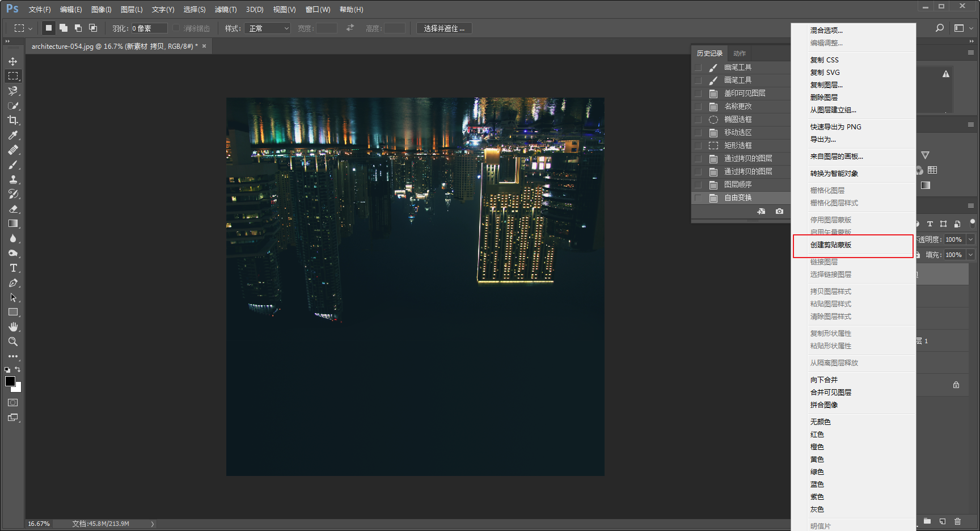Select the Path Selection tool
Viewport: 980px width, 531px height.
[13, 297]
